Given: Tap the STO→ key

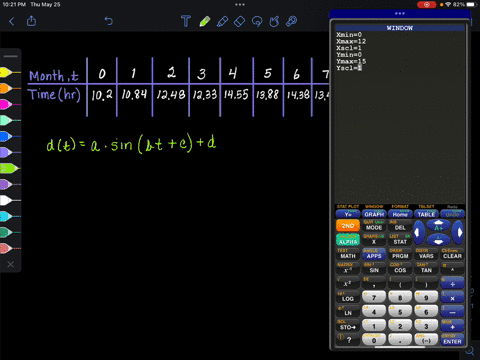Looking at the screenshot, I should point(348,327).
